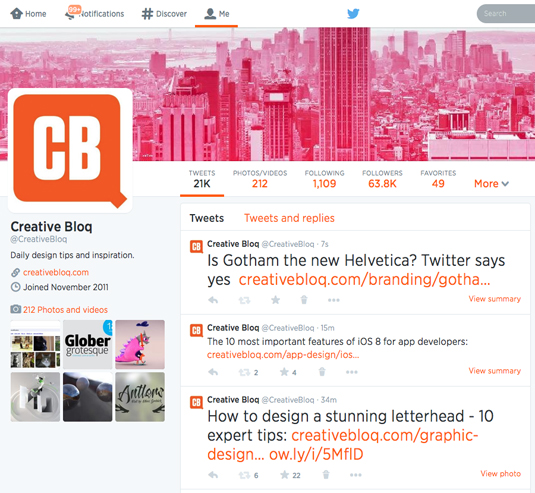The image size is (535, 493).
Task: Open the Antlers lettering thumbnail
Action: click(x=140, y=397)
